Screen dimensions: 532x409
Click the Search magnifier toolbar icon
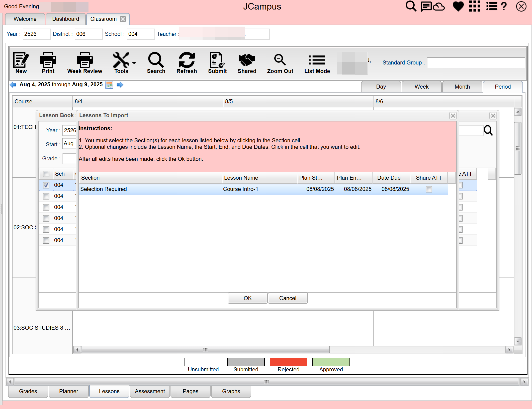[x=156, y=60]
